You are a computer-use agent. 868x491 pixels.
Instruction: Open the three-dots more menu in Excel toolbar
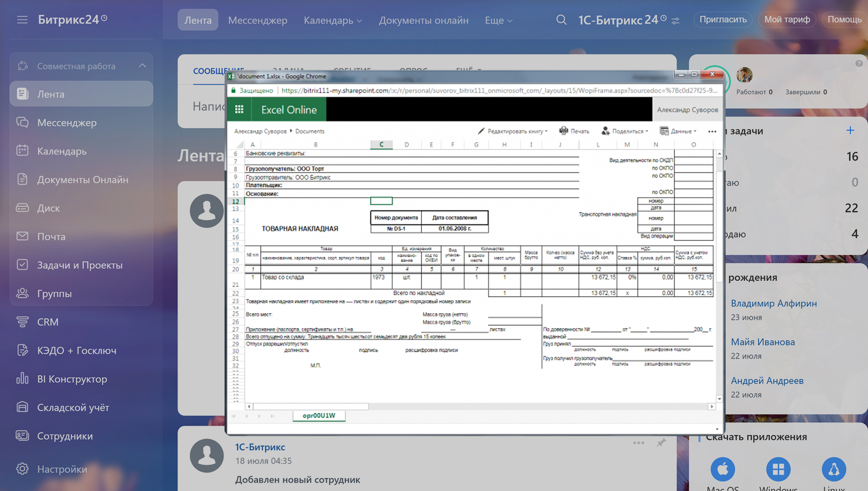click(x=712, y=132)
